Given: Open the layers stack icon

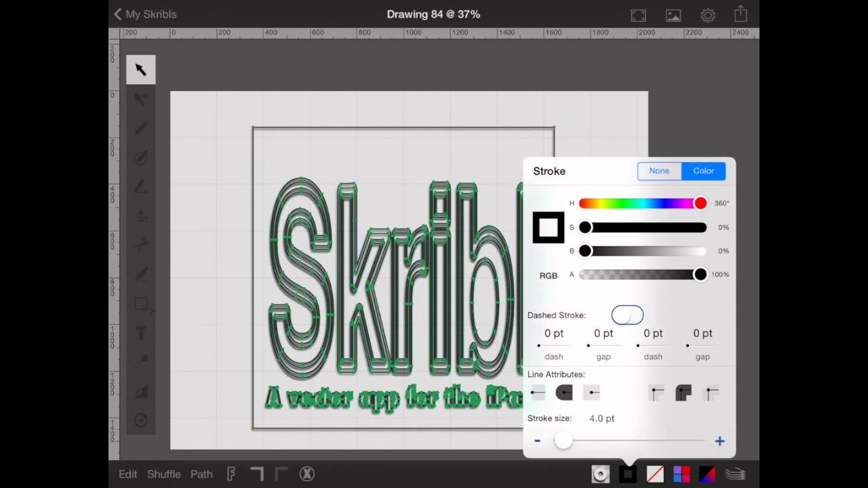Looking at the screenshot, I should click(x=735, y=474).
